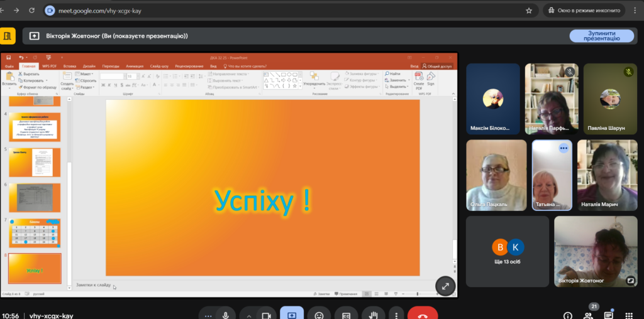Screen dimensions: 644x319
Task: Open the Анимация ribbon tab
Action: (x=134, y=66)
